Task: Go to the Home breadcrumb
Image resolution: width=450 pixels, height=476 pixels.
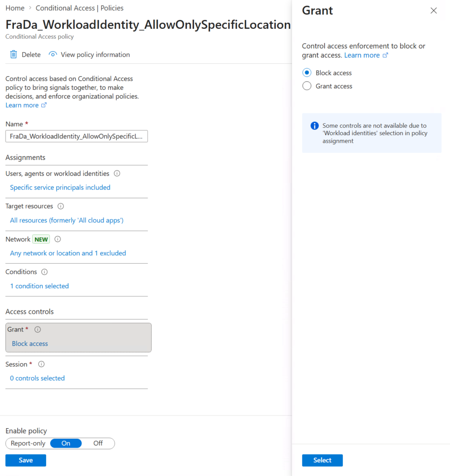Action: point(15,8)
